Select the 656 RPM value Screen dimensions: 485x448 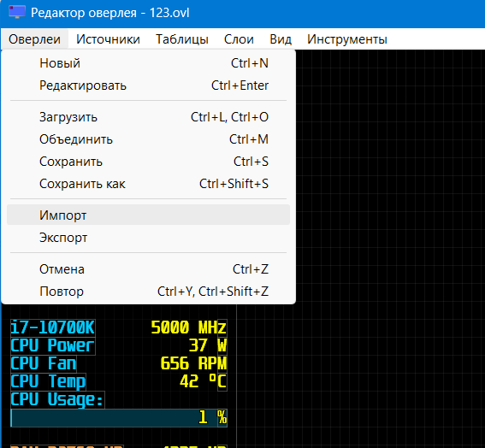[193, 363]
